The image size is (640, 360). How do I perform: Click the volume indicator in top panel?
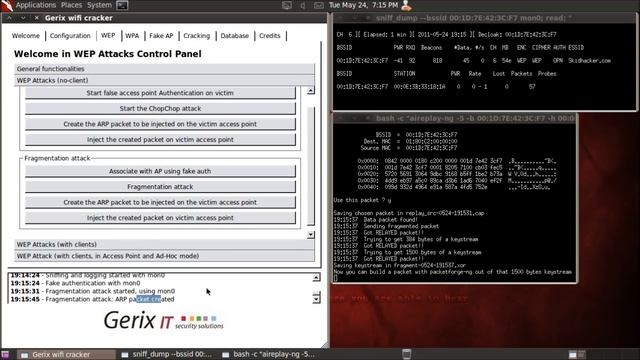tap(303, 5)
